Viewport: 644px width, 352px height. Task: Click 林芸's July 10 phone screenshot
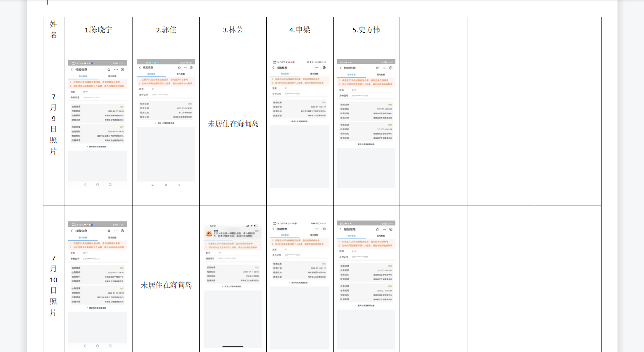(233, 285)
